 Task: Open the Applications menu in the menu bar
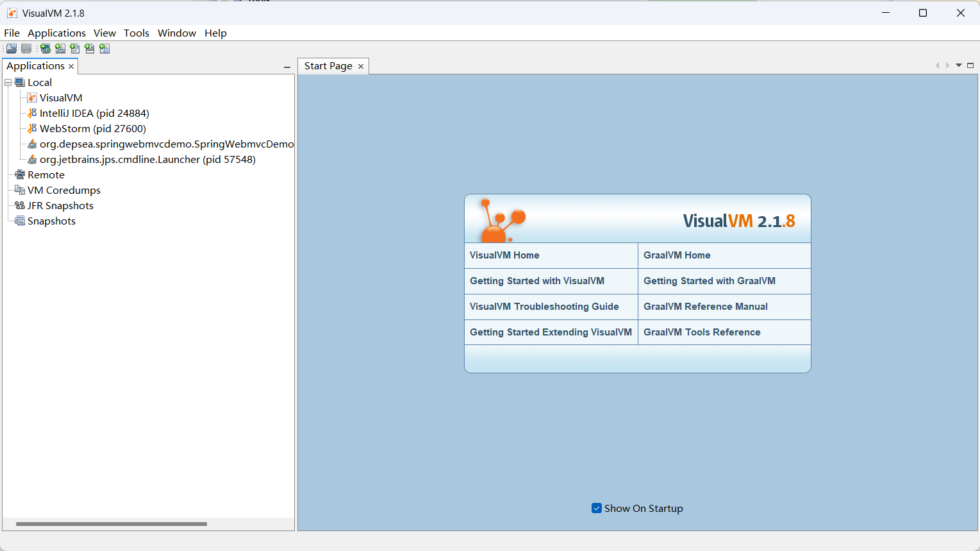[x=56, y=33]
